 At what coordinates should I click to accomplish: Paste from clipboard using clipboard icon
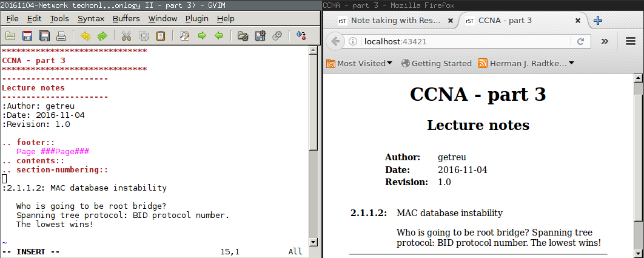160,36
